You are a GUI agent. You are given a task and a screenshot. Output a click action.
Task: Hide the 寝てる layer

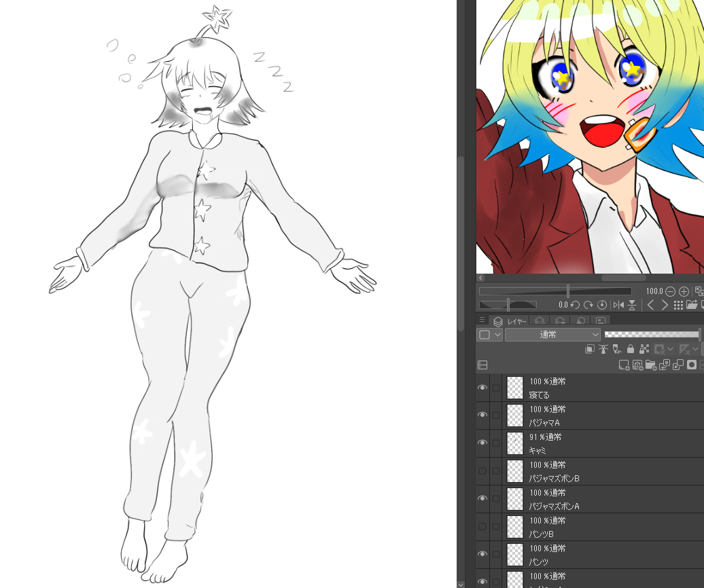click(482, 388)
